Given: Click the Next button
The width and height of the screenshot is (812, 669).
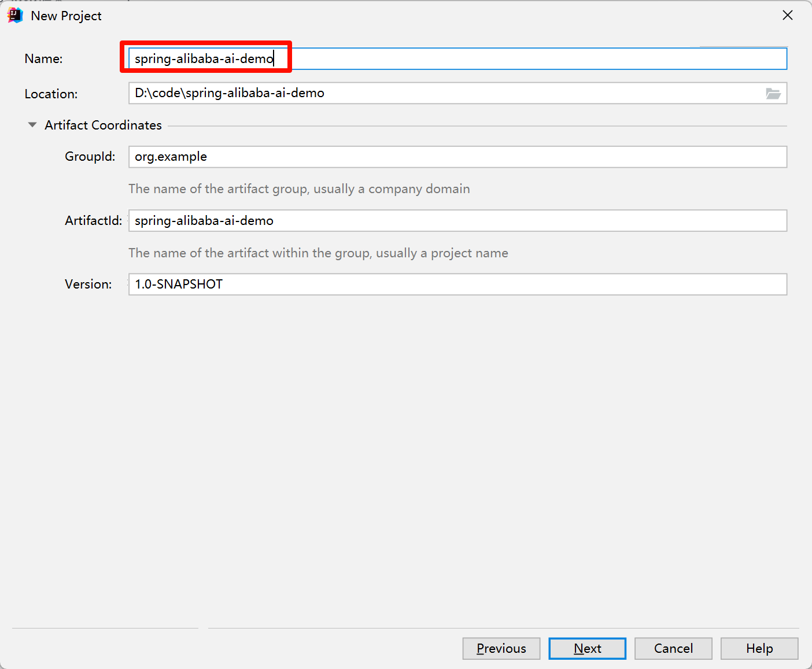Looking at the screenshot, I should click(588, 648).
